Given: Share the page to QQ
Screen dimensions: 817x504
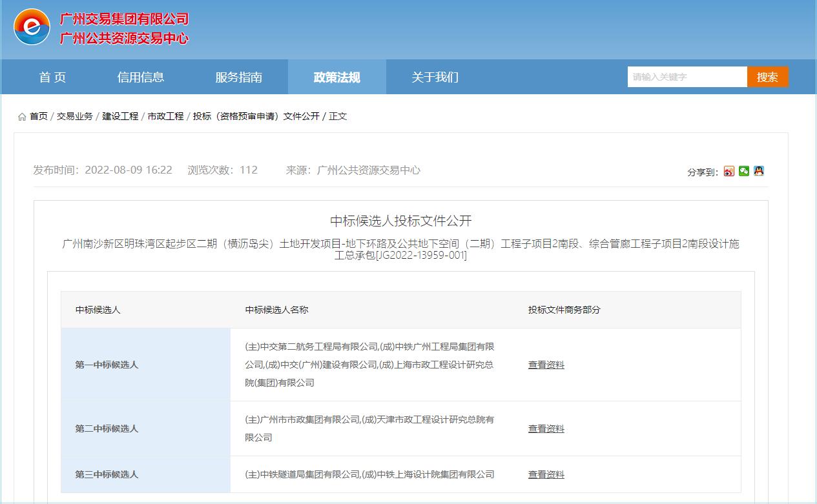Looking at the screenshot, I should [x=759, y=172].
